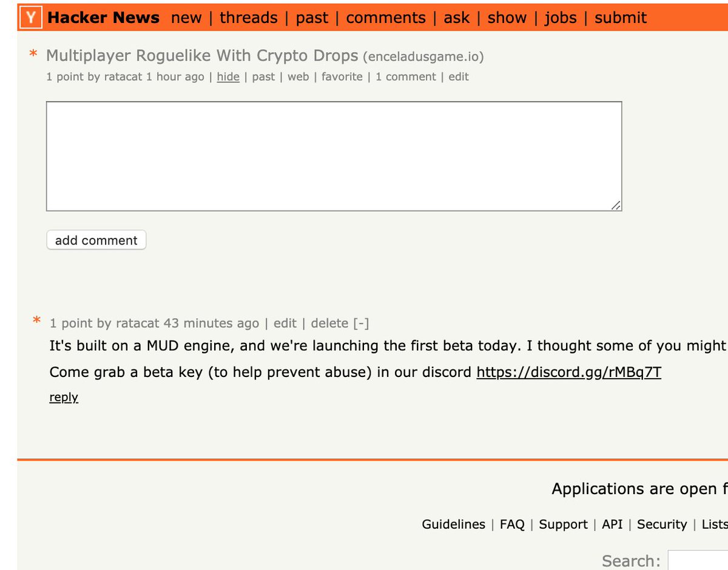Go to the submit page
This screenshot has width=728, height=570.
click(621, 18)
